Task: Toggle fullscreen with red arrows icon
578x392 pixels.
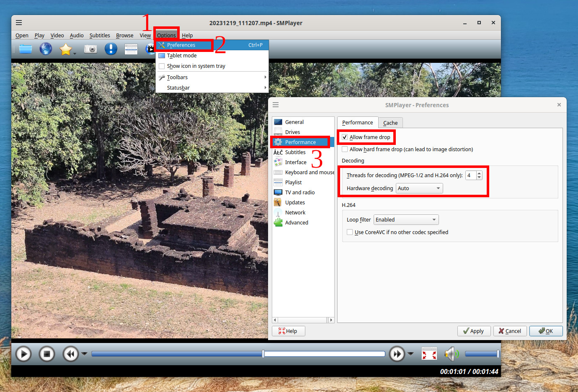Action: (x=429, y=354)
